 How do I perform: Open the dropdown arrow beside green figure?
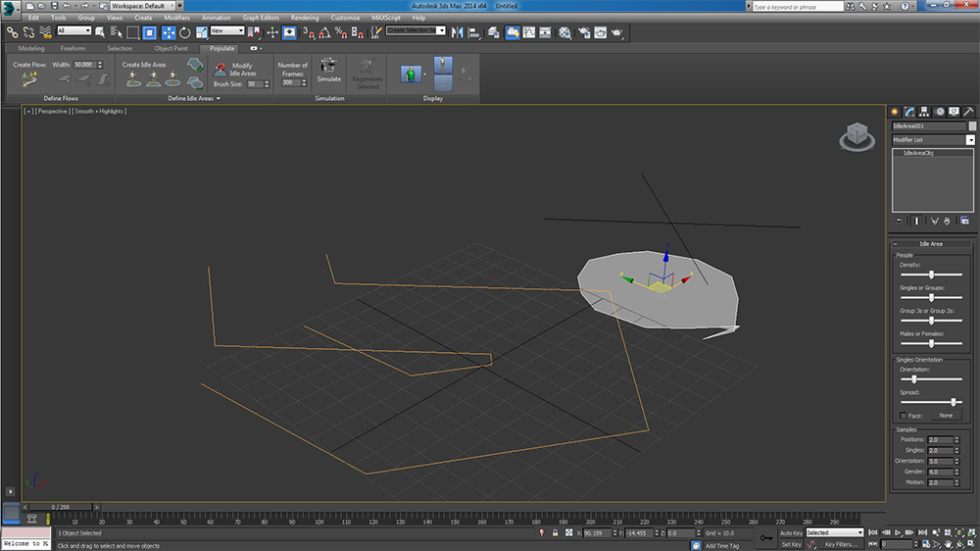click(x=425, y=74)
